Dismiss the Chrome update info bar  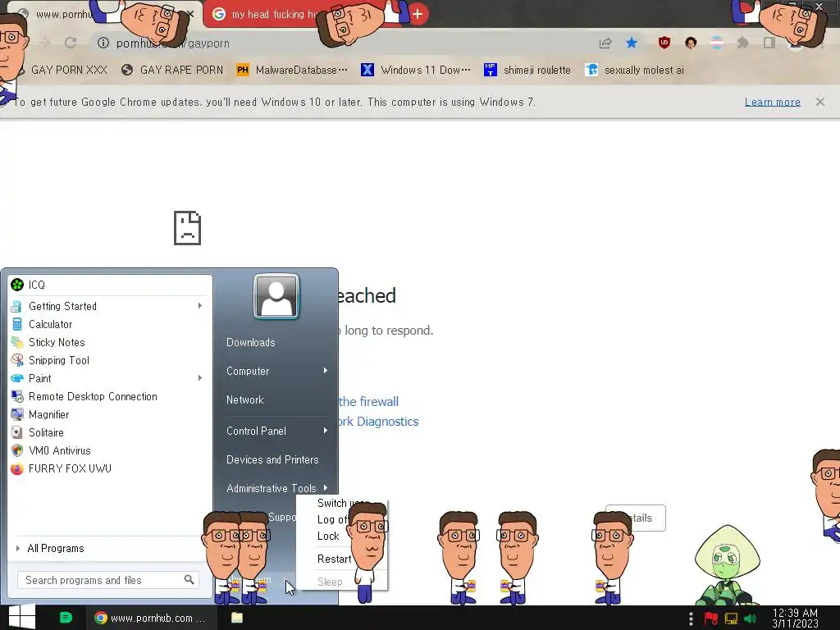[x=819, y=102]
